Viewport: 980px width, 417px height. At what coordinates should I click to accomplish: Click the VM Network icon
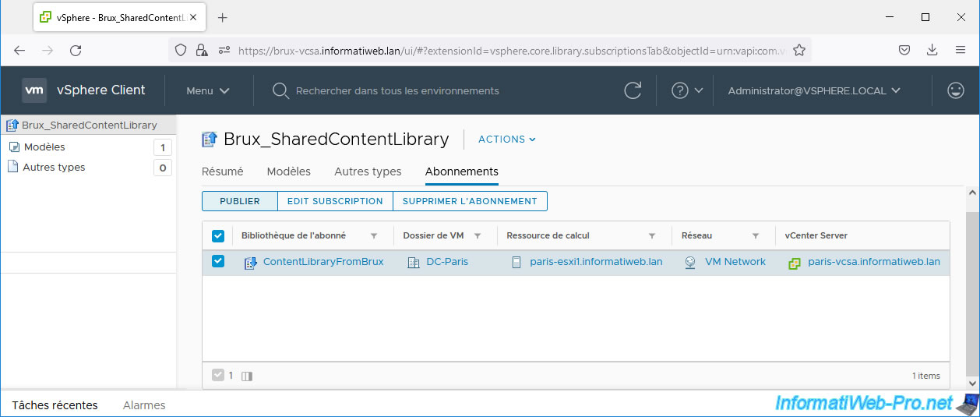pos(690,263)
